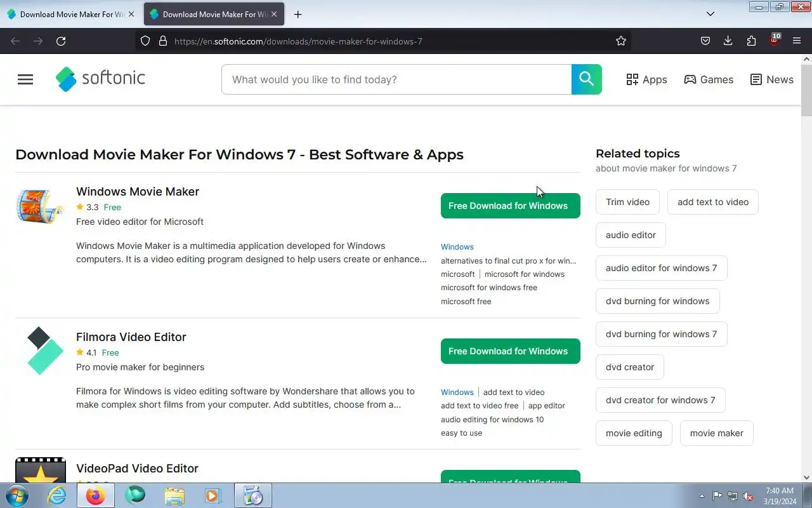Open the Firefox downloads panel

[728, 41]
